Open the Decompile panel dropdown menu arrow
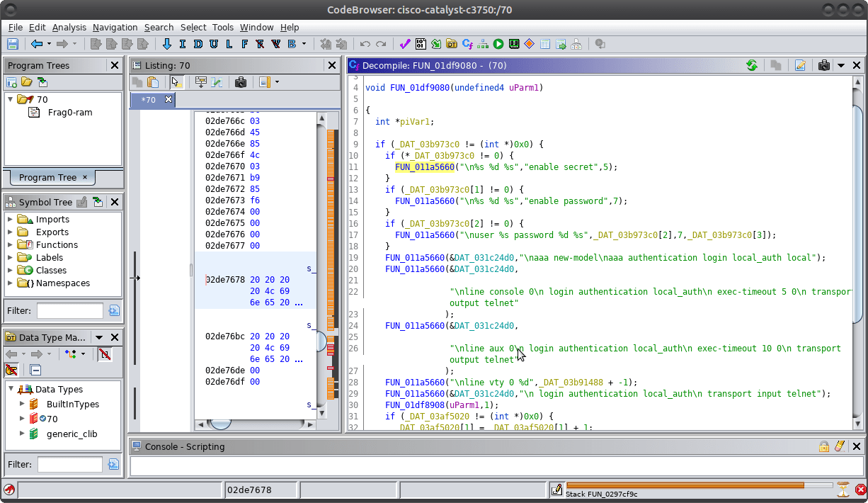This screenshot has height=503, width=868. click(x=840, y=65)
